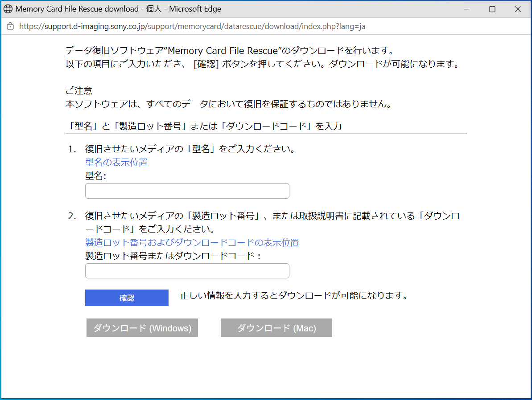Open 製造ロット番号およびダウンロードコードの表示位置 link
The image size is (532, 400).
click(x=192, y=242)
